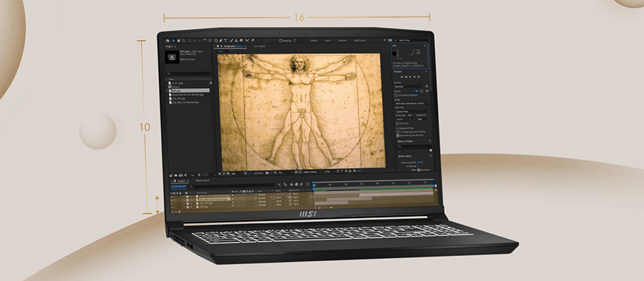Open the Active Camera view dropdown
This screenshot has width=644, height=281.
point(312,172)
